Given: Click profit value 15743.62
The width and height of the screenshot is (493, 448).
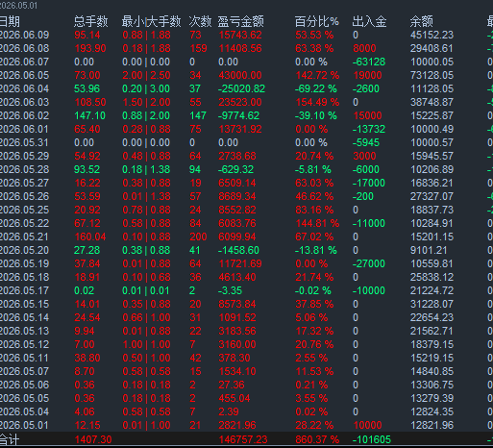Looking at the screenshot, I should click(x=240, y=35).
